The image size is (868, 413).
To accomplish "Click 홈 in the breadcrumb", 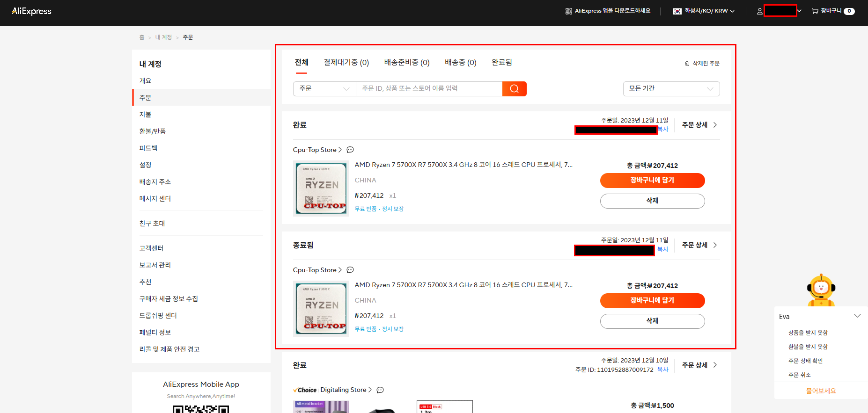I will 142,37.
